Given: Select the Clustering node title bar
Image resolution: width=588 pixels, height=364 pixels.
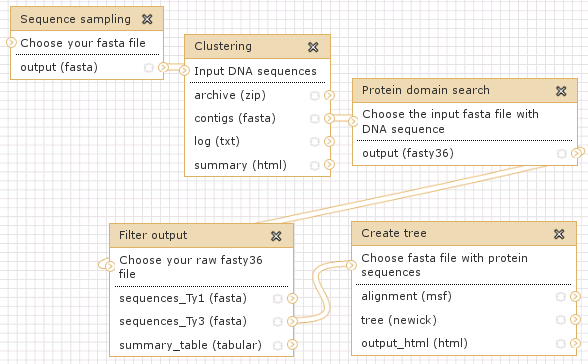Looking at the screenshot, I should (257, 46).
